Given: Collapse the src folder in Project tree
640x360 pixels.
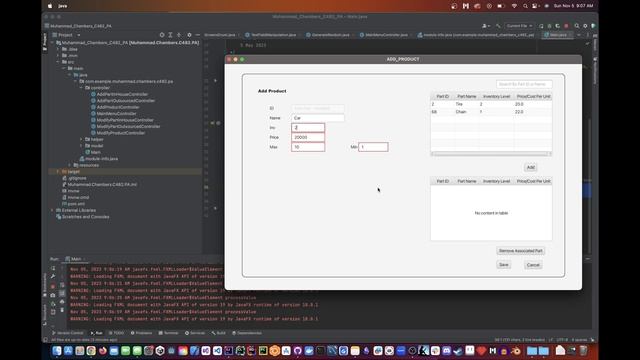Looking at the screenshot, I should coord(58,62).
